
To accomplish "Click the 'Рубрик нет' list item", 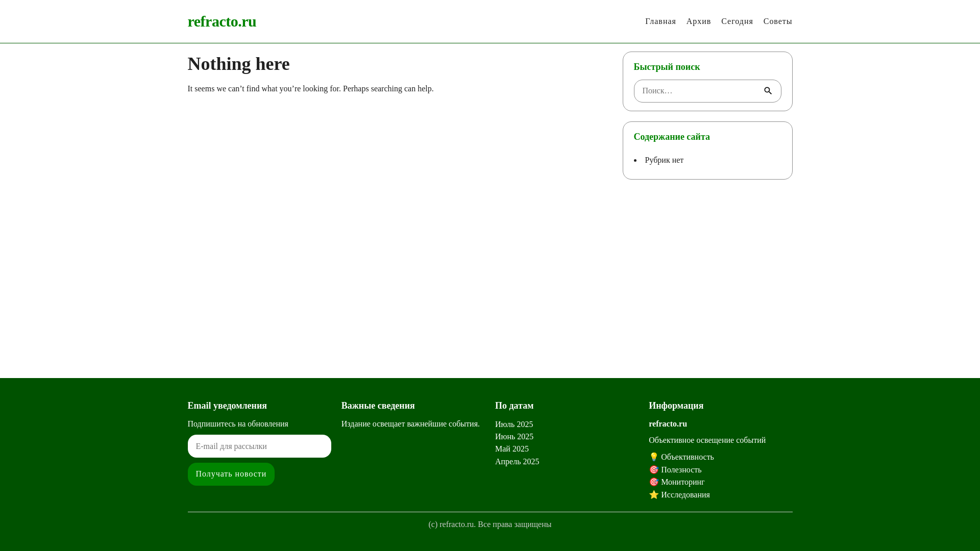I will point(664,160).
